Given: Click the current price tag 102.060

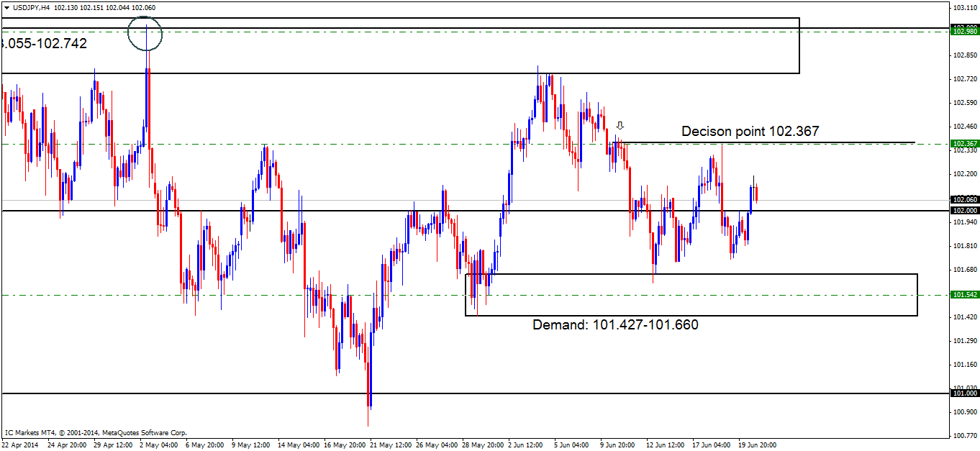Looking at the screenshot, I should 965,199.
